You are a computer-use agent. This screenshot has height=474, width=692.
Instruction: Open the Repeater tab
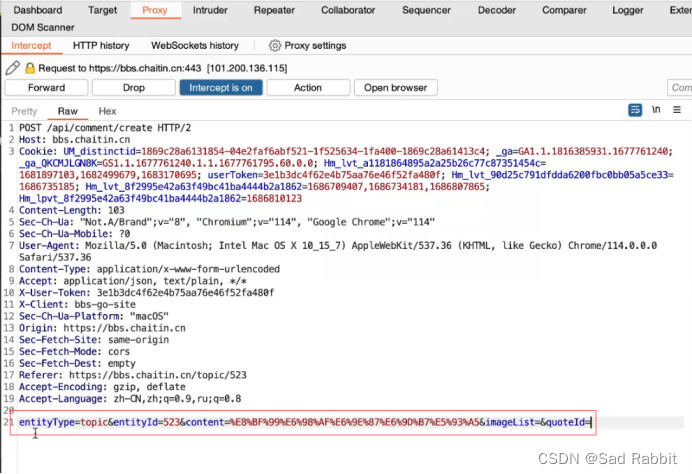(x=274, y=10)
